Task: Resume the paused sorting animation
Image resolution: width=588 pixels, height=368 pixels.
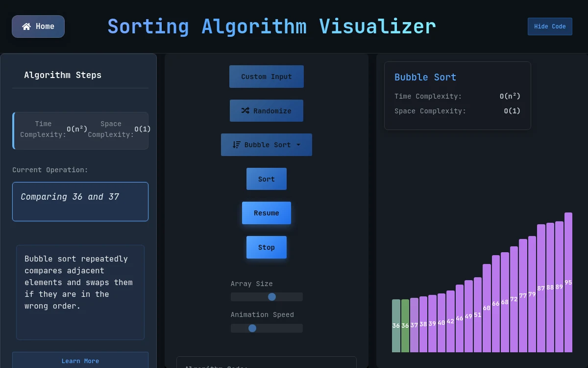Action: tap(267, 213)
